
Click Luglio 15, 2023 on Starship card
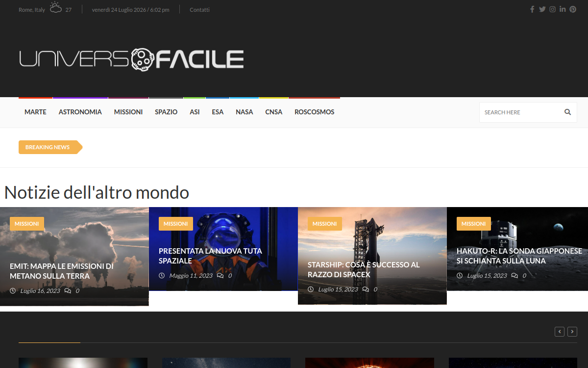pos(338,289)
